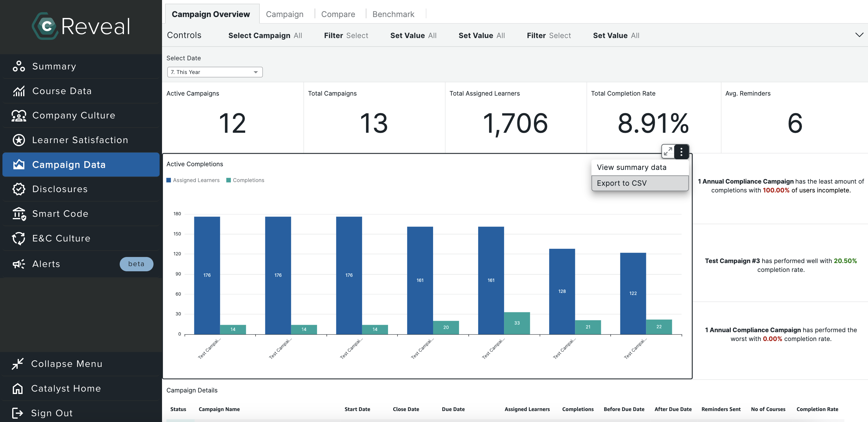This screenshot has height=422, width=868.
Task: Sort by After Due Date column header
Action: pyautogui.click(x=673, y=409)
